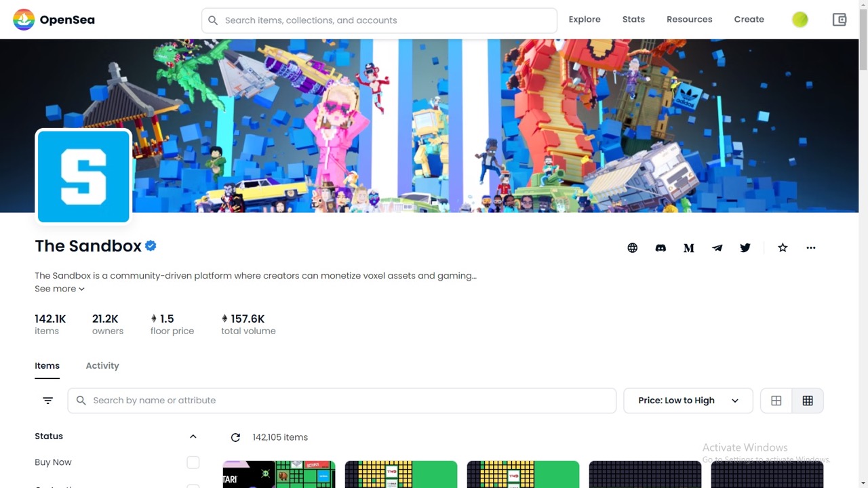868x488 pixels.
Task: Open The Sandbox Telegram link
Action: click(x=717, y=248)
